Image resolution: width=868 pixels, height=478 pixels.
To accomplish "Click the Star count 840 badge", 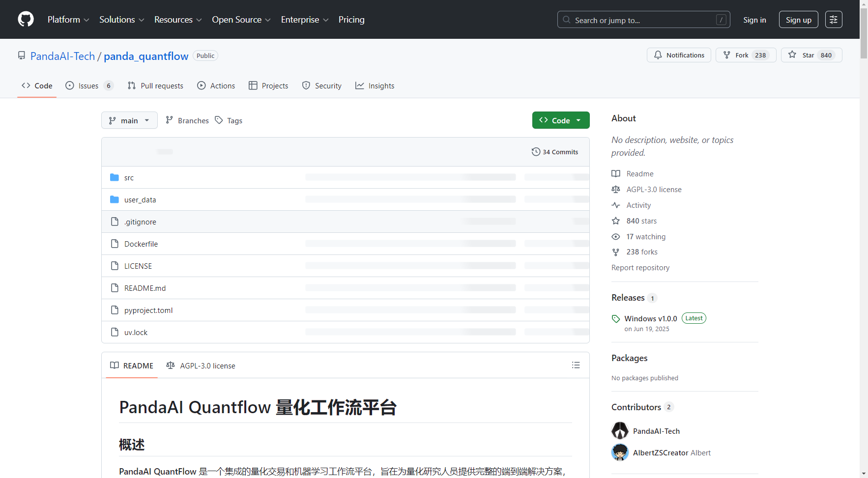I will [826, 55].
